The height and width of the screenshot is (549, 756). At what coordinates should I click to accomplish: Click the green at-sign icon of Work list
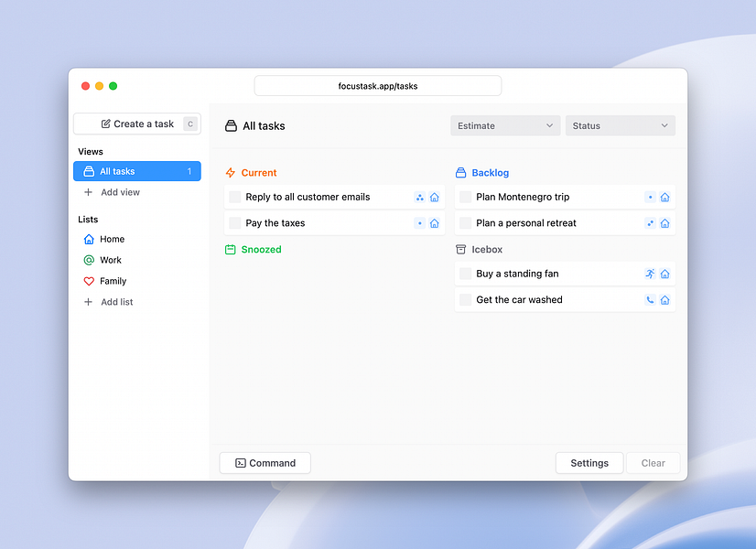89,260
